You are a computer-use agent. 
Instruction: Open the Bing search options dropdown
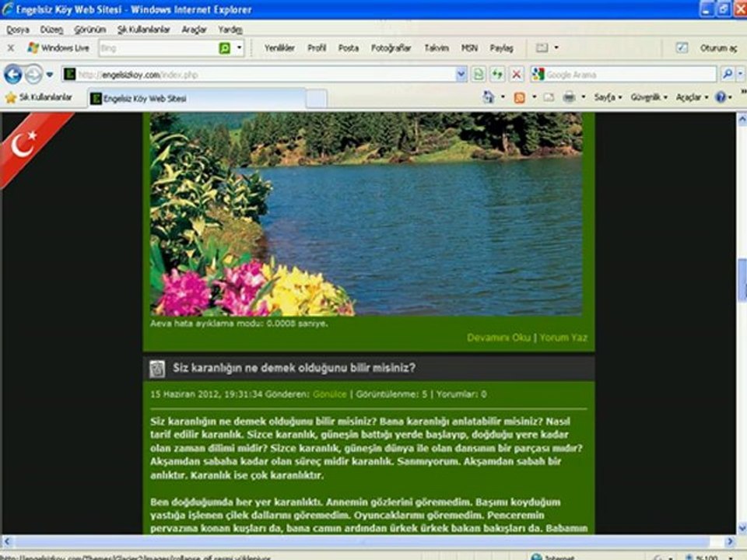(x=240, y=48)
